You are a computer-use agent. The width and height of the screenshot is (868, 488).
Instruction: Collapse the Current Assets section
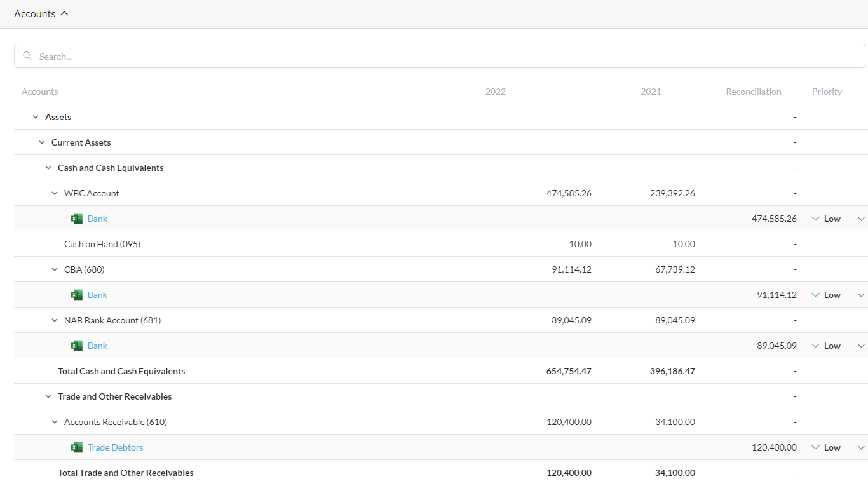pos(42,142)
